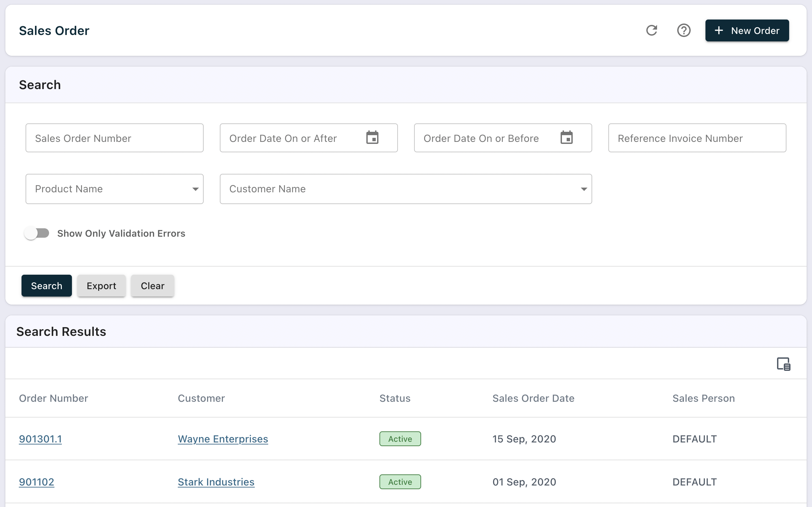Click the Reference Invoice Number field

click(x=697, y=138)
